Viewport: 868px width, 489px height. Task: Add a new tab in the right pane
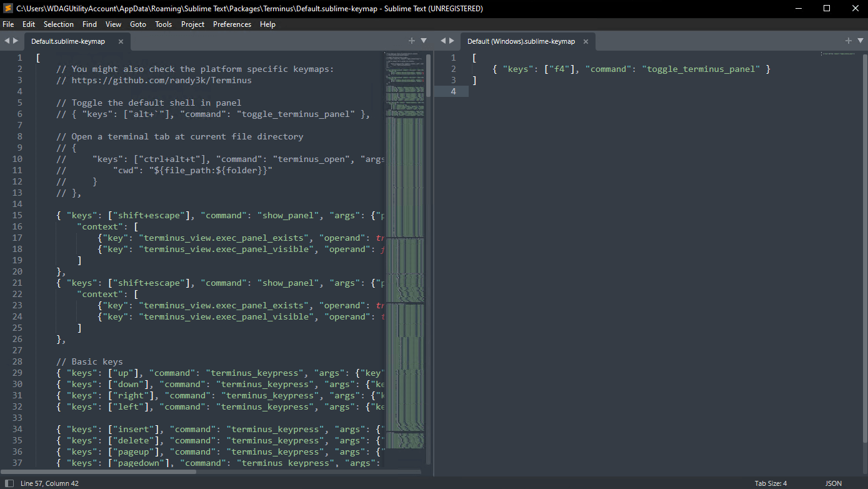click(849, 41)
